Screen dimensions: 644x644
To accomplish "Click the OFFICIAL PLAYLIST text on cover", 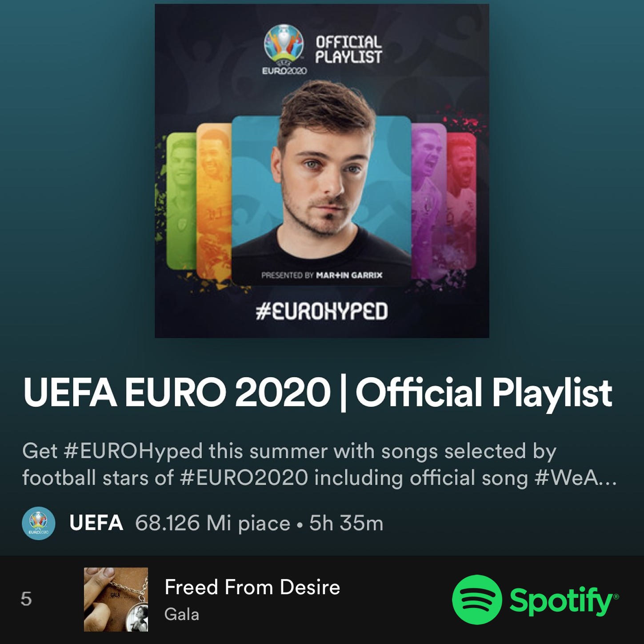I will pos(349,49).
